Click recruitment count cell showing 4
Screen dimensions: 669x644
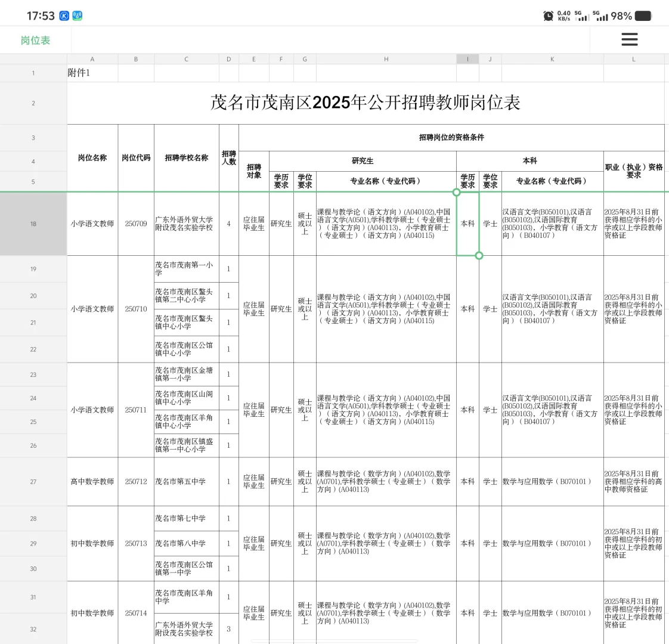229,224
